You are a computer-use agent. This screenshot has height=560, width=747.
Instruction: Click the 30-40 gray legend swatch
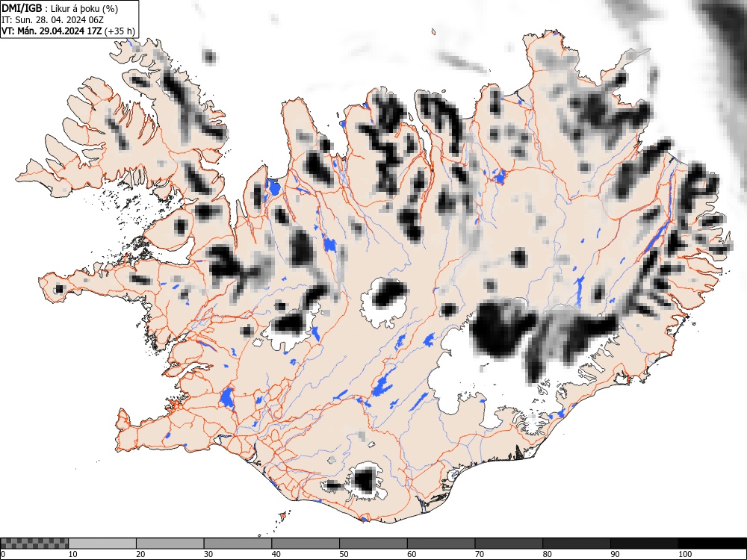point(238,544)
